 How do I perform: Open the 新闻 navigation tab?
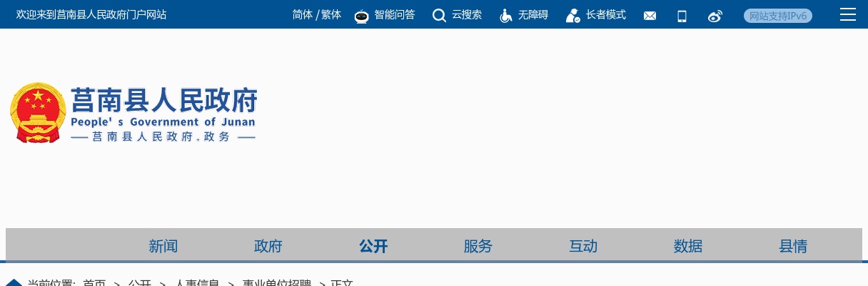point(163,247)
